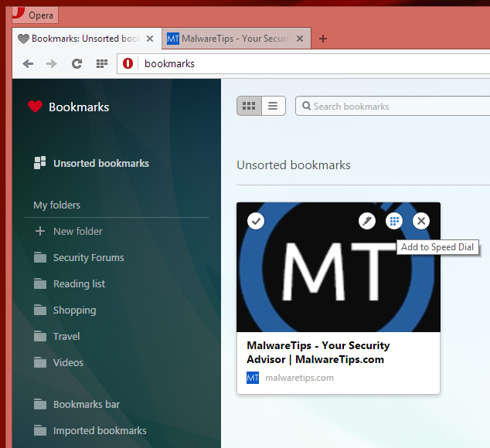
Task: Close the Bookmarks tab
Action: (x=150, y=39)
